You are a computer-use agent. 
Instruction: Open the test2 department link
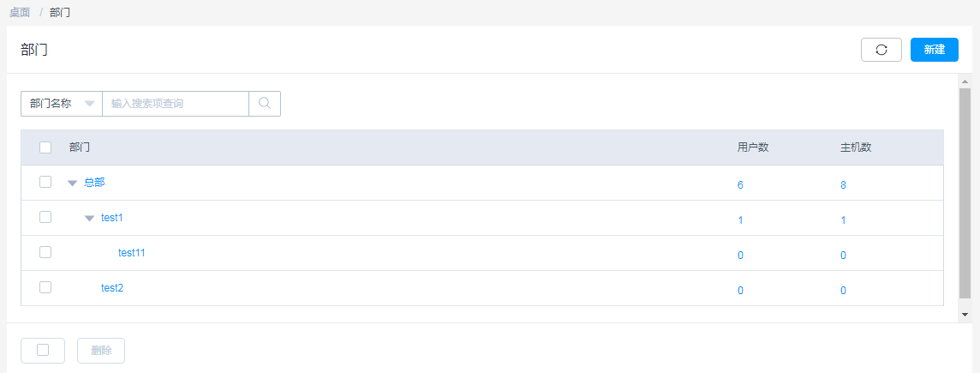pos(112,288)
